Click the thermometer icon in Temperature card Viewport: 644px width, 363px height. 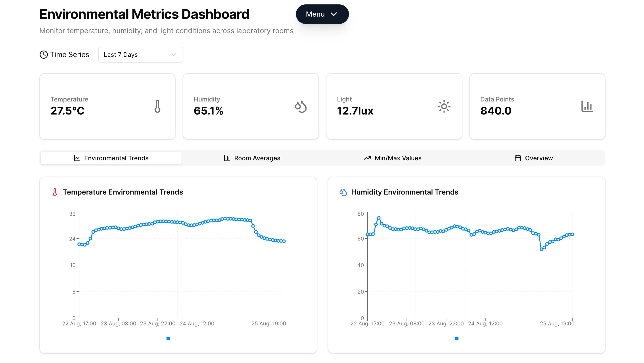point(157,106)
